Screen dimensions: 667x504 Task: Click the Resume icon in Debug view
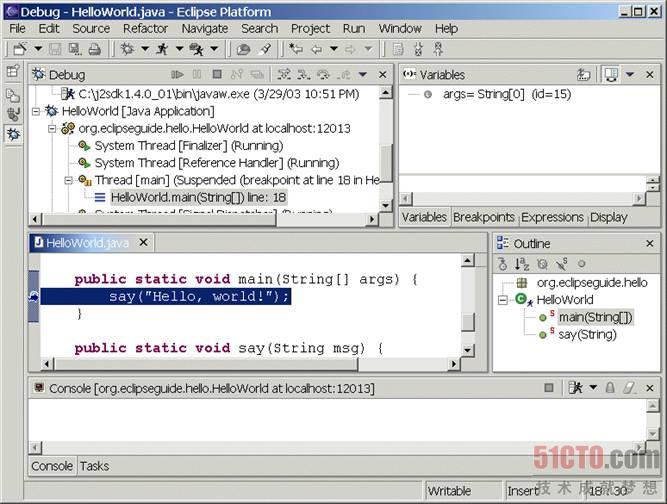point(177,75)
